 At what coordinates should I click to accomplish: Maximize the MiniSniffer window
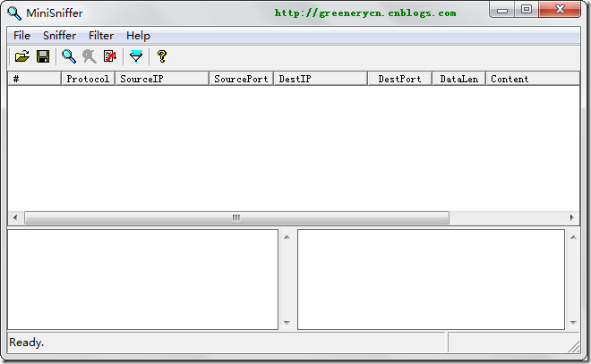pos(527,10)
